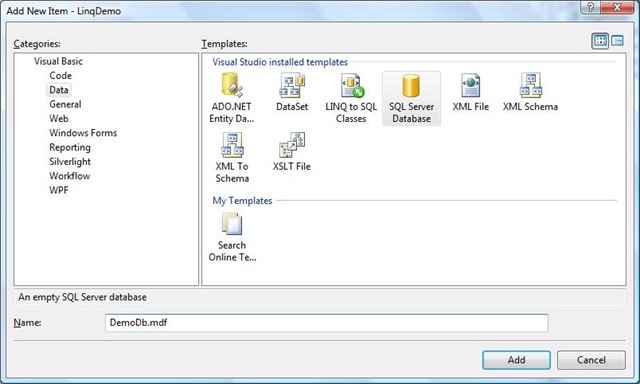640x384 pixels.
Task: Click the Visual Studio installed templates header
Action: 280,62
